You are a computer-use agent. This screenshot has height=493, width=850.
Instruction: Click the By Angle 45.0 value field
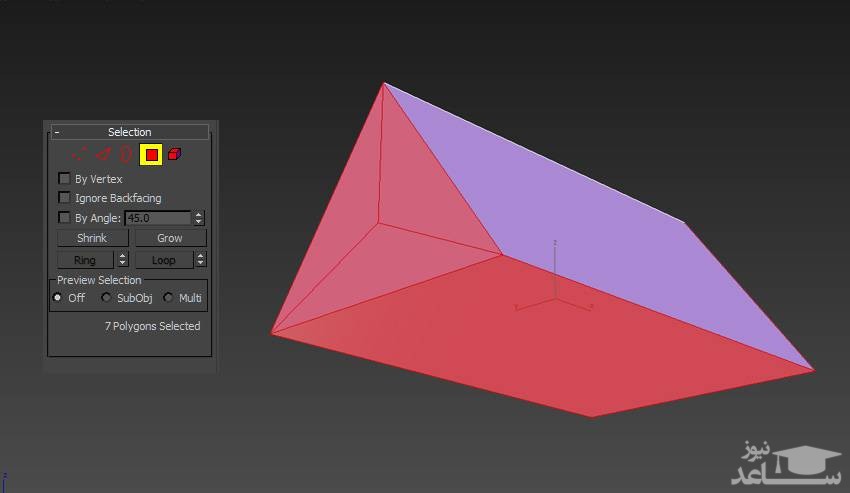pyautogui.click(x=157, y=217)
